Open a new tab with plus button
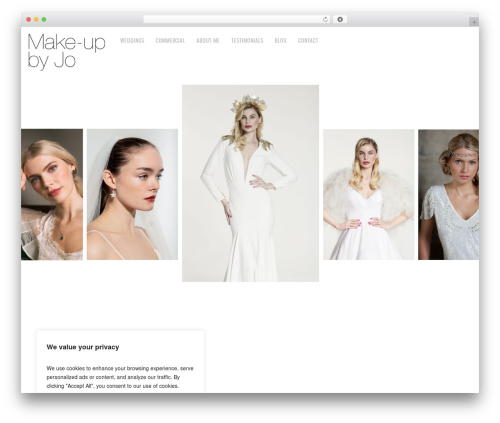This screenshot has height=423, width=500. pyautogui.click(x=474, y=22)
